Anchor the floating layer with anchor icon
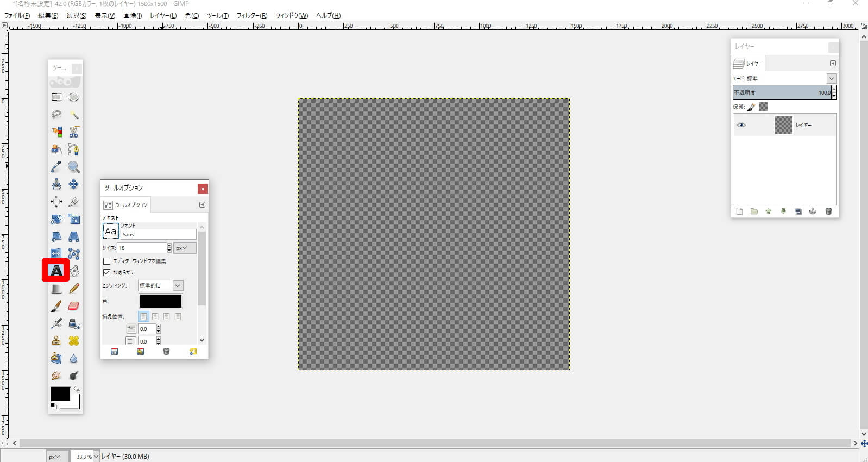The width and height of the screenshot is (868, 462). coord(813,211)
